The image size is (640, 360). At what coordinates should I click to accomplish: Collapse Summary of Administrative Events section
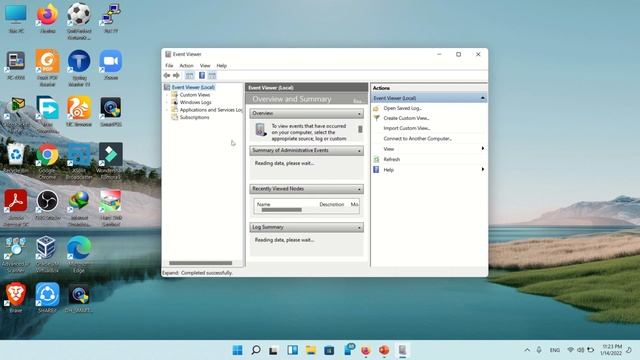(359, 151)
